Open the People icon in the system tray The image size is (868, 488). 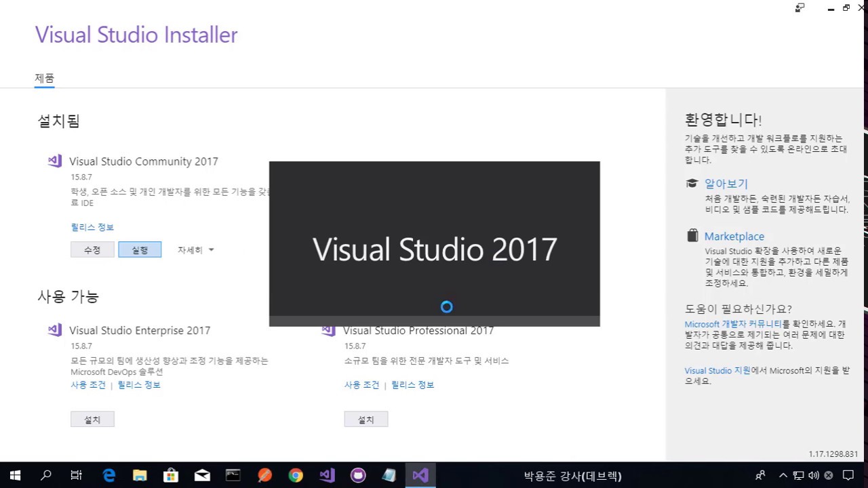coord(761,475)
